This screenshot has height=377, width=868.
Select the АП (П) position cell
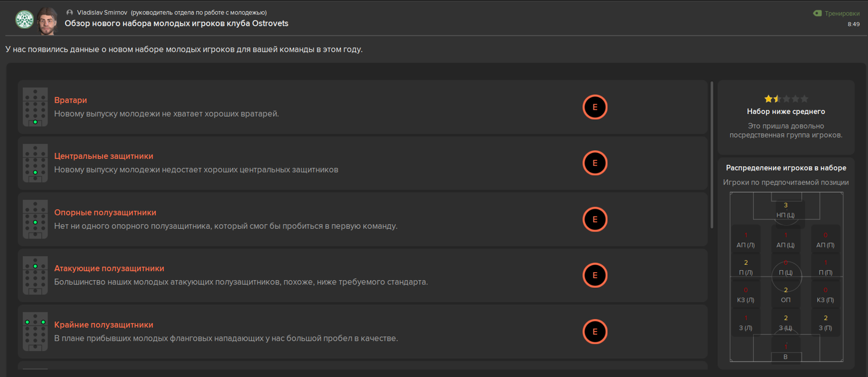(x=825, y=240)
